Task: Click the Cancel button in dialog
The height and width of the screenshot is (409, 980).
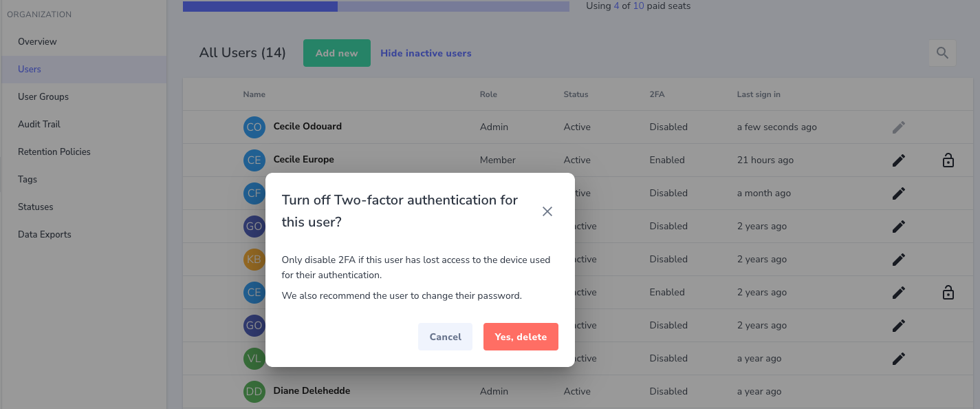Action: 445,337
